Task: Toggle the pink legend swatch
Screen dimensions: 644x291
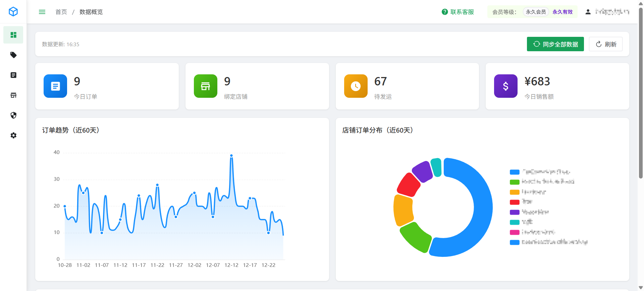Action: click(515, 232)
